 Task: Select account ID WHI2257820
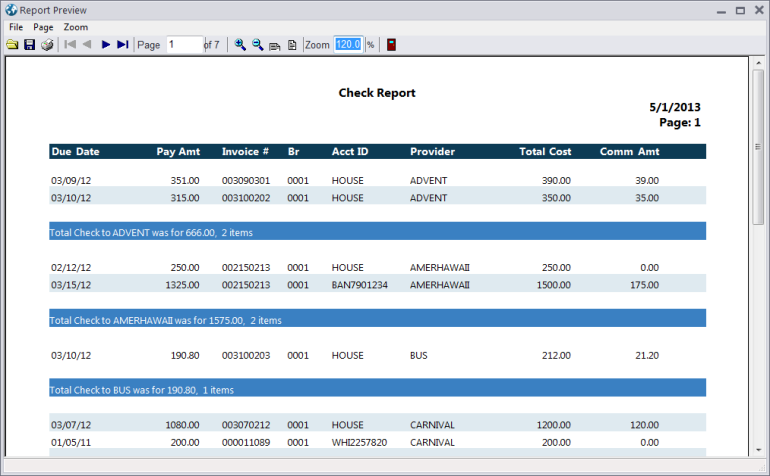tap(359, 443)
